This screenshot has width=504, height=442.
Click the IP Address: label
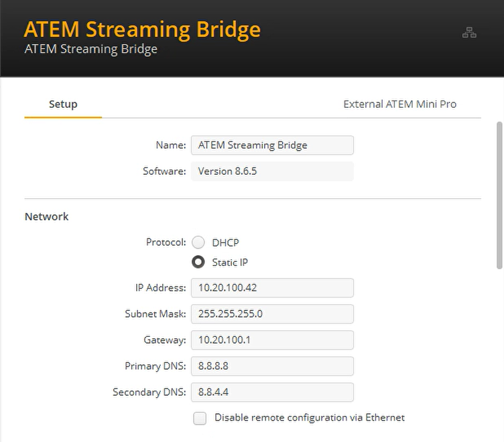coord(160,287)
